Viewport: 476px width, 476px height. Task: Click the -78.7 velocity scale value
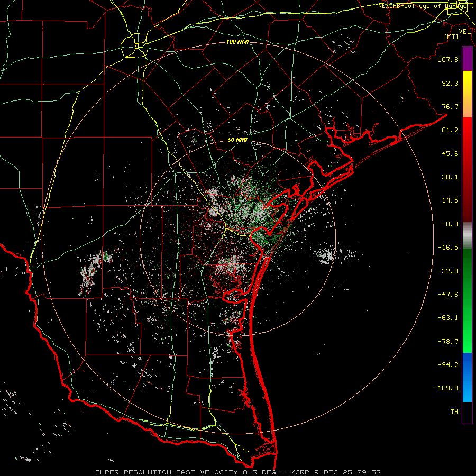(x=448, y=342)
